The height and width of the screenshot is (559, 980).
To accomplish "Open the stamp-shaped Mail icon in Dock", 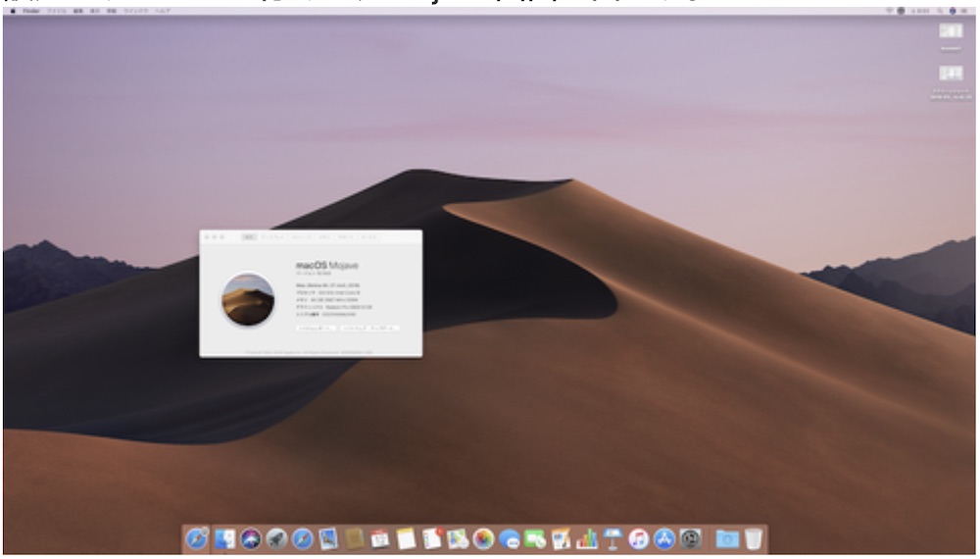I will [328, 539].
